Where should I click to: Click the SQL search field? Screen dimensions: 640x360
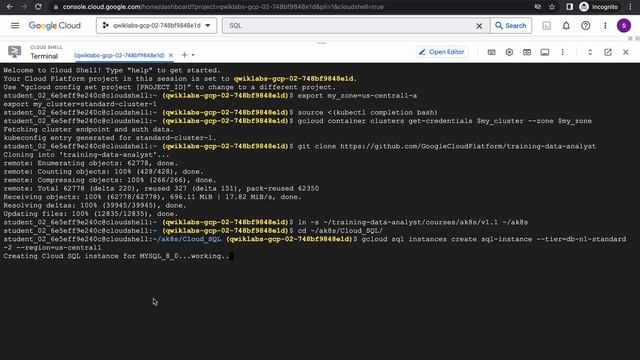(x=349, y=26)
